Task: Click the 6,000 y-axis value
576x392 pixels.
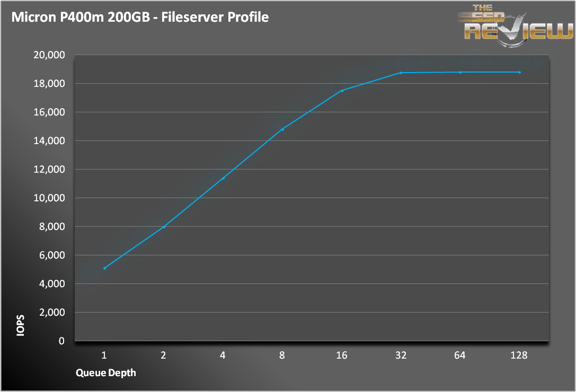Action: click(x=52, y=255)
